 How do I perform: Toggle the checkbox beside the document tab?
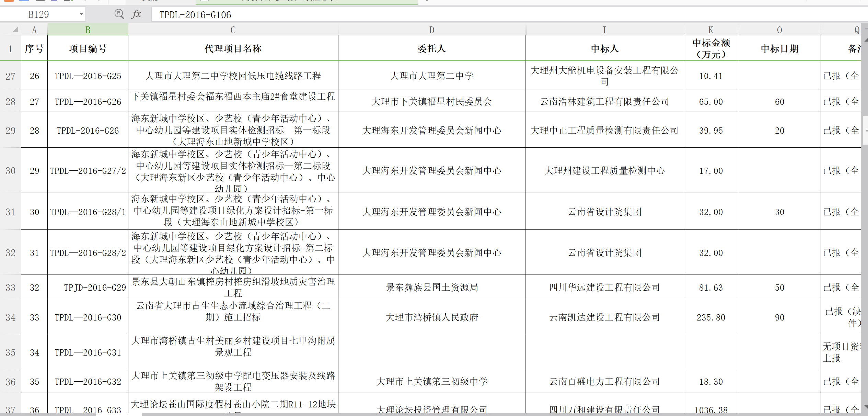[x=204, y=1]
